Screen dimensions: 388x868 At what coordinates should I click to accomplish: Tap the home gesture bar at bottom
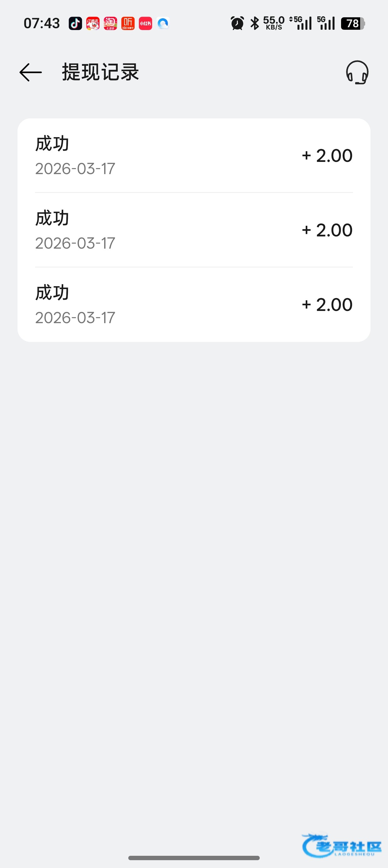(x=194, y=858)
